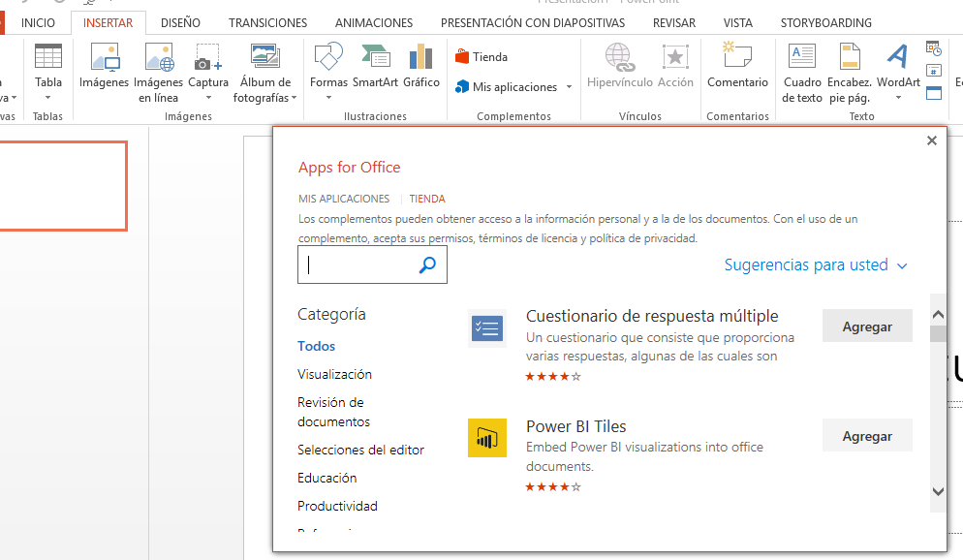Click the star rating of Power BI Tiles
Image resolution: width=963 pixels, height=560 pixels.
(553, 487)
